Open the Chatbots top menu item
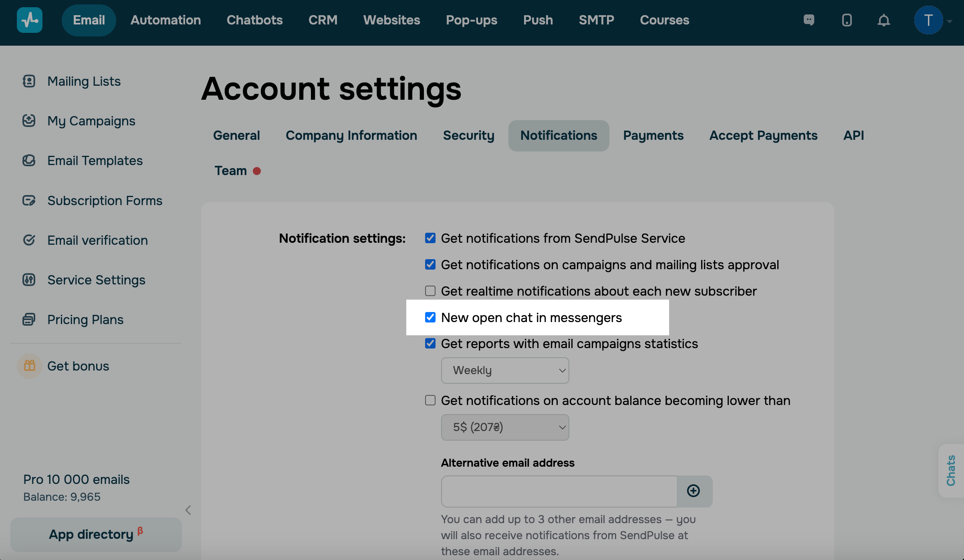Image resolution: width=964 pixels, height=560 pixels. pyautogui.click(x=254, y=20)
